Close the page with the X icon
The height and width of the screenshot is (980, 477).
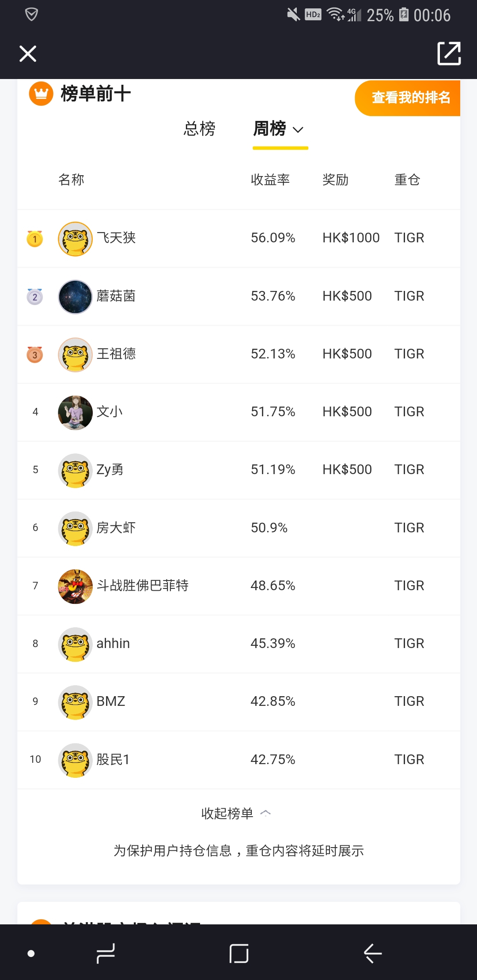tap(28, 54)
